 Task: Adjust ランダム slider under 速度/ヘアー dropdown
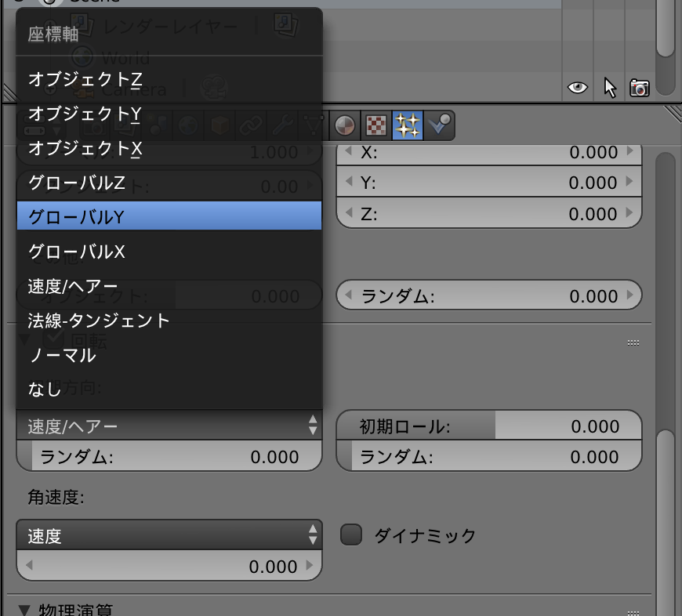[169, 455]
